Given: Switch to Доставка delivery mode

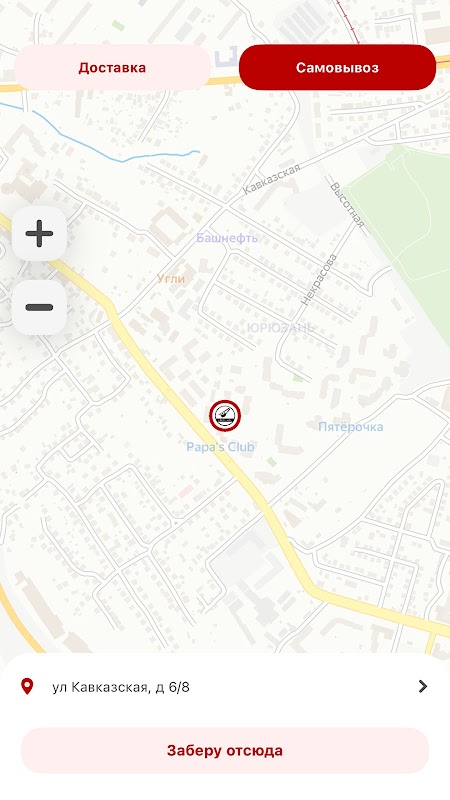Looking at the screenshot, I should [112, 67].
